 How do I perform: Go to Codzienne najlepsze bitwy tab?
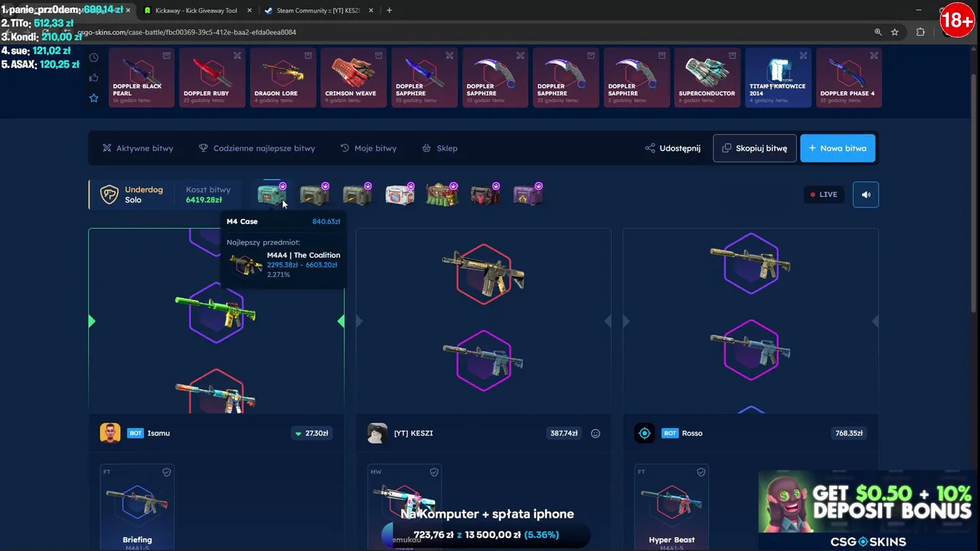point(256,148)
